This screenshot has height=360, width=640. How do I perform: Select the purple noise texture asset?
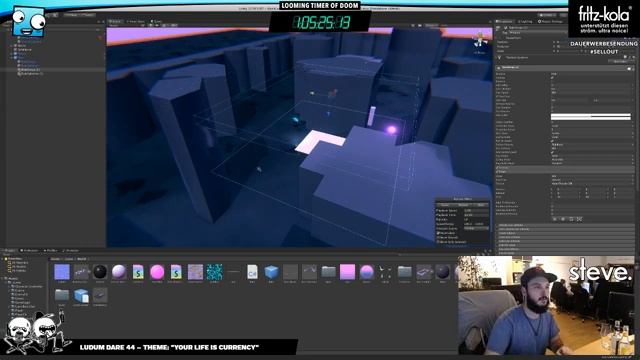(195, 272)
